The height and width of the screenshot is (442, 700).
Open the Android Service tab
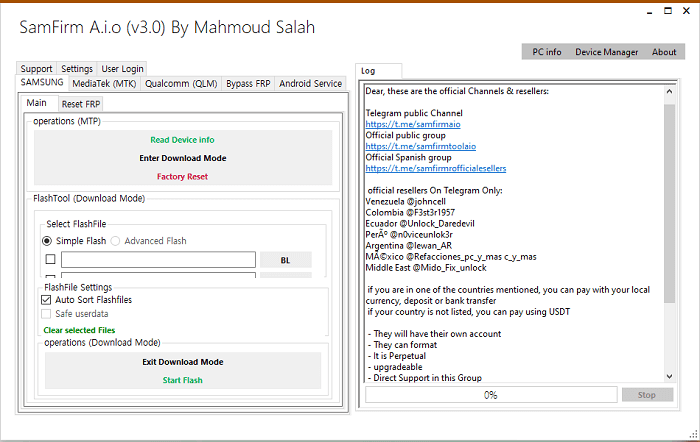pyautogui.click(x=310, y=83)
